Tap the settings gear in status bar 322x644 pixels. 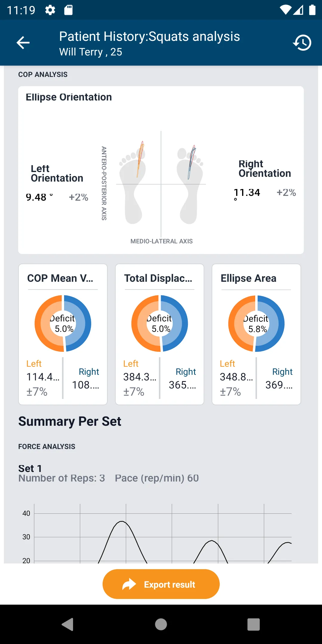(50, 10)
